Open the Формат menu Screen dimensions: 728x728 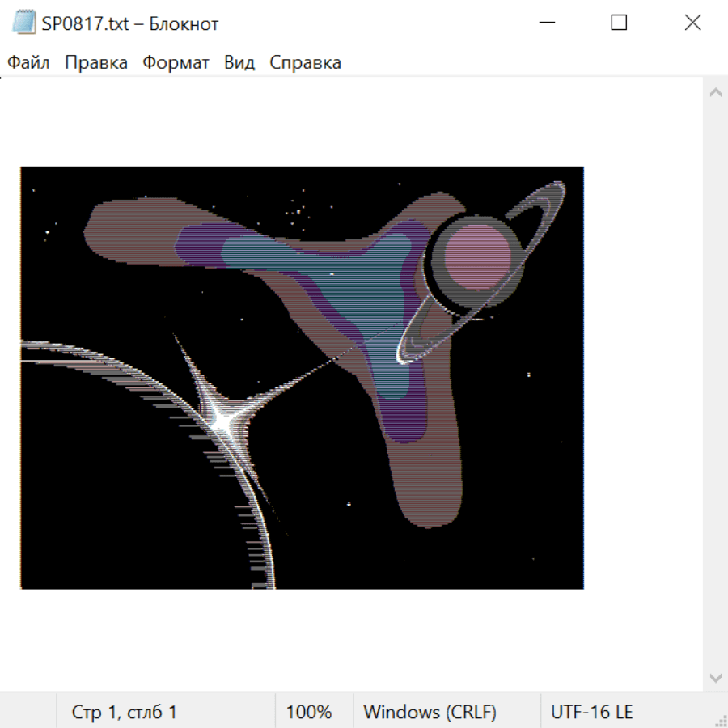click(176, 63)
